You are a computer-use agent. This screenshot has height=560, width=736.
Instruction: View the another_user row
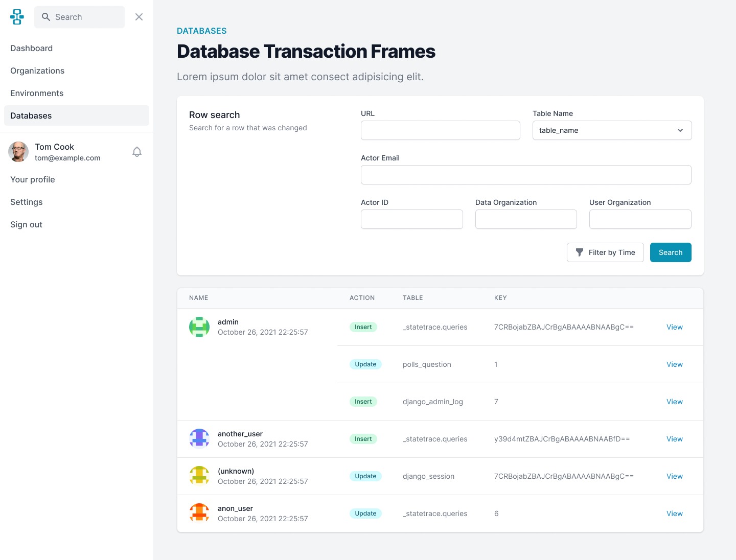[x=674, y=439]
